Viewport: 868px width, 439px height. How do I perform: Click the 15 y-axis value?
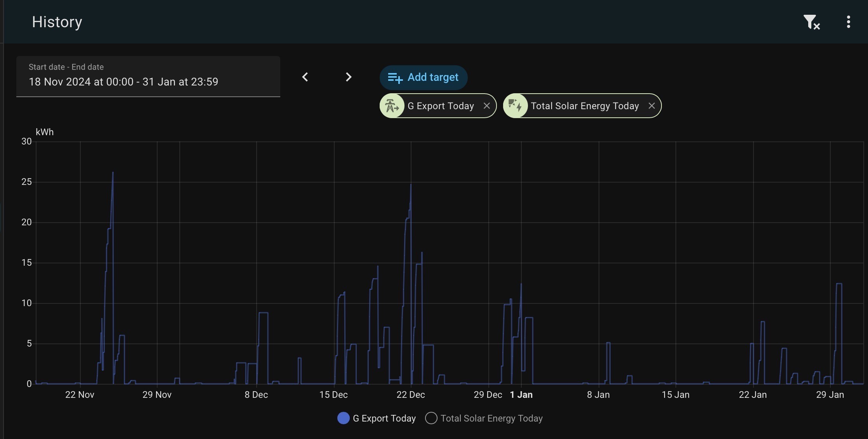[26, 263]
